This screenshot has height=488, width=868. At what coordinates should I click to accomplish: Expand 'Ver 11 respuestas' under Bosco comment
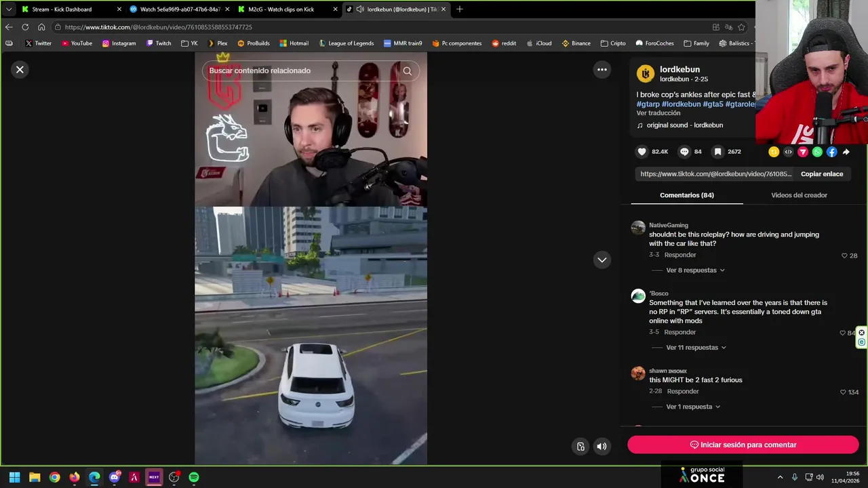(696, 348)
